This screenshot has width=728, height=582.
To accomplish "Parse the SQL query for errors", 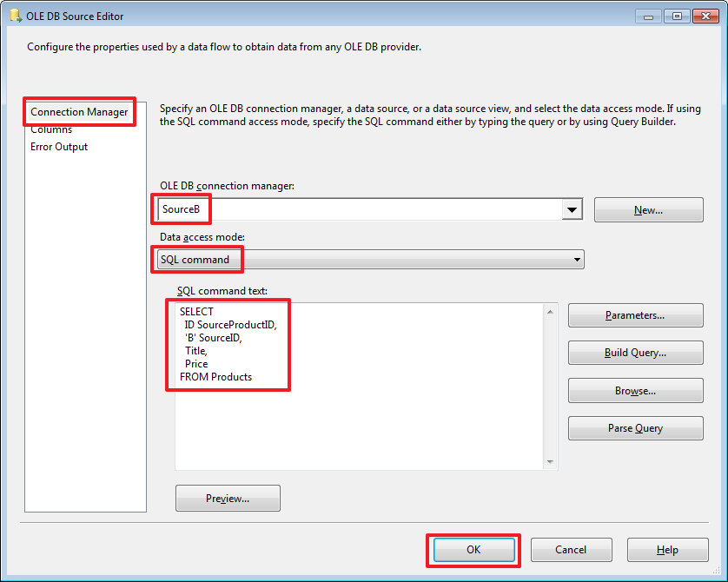I will 635,427.
